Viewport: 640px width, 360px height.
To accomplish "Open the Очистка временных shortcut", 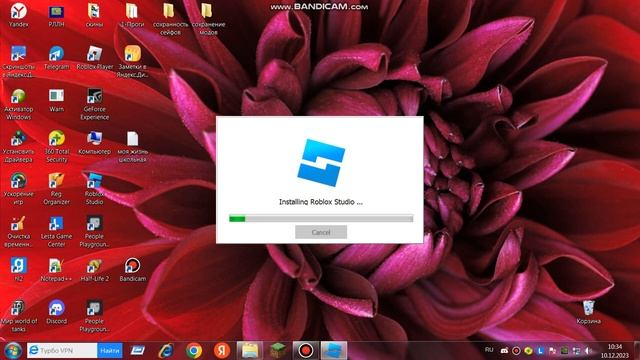I will [x=18, y=232].
